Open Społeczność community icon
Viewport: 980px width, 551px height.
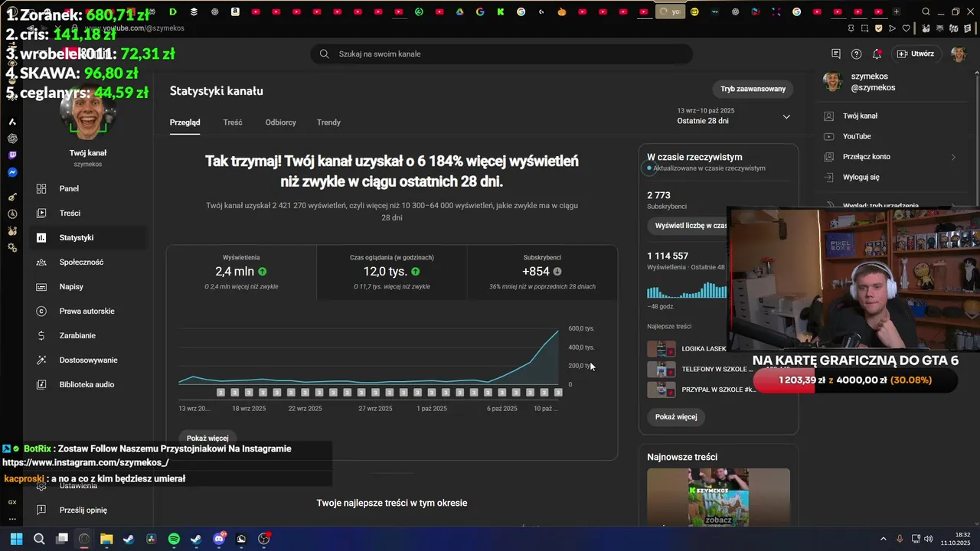point(41,262)
